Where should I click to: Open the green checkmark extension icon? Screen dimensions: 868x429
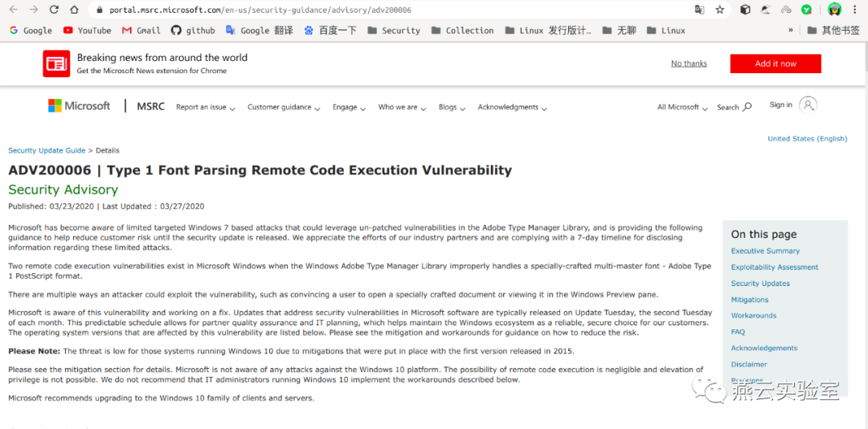[x=807, y=10]
